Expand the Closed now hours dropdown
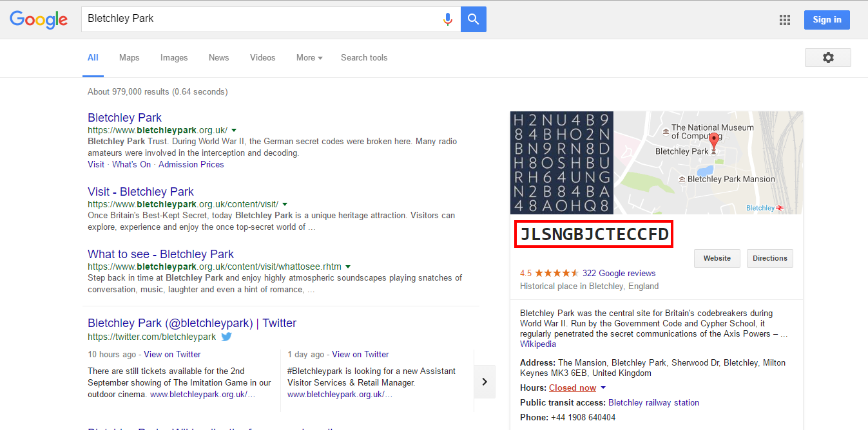Viewport: 868px width, 430px height. [603, 388]
